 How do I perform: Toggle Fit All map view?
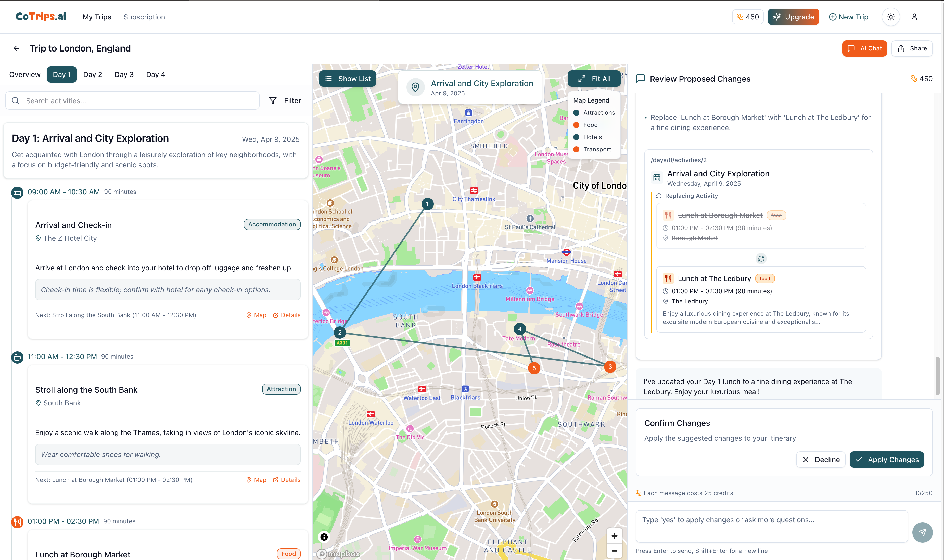pyautogui.click(x=594, y=79)
